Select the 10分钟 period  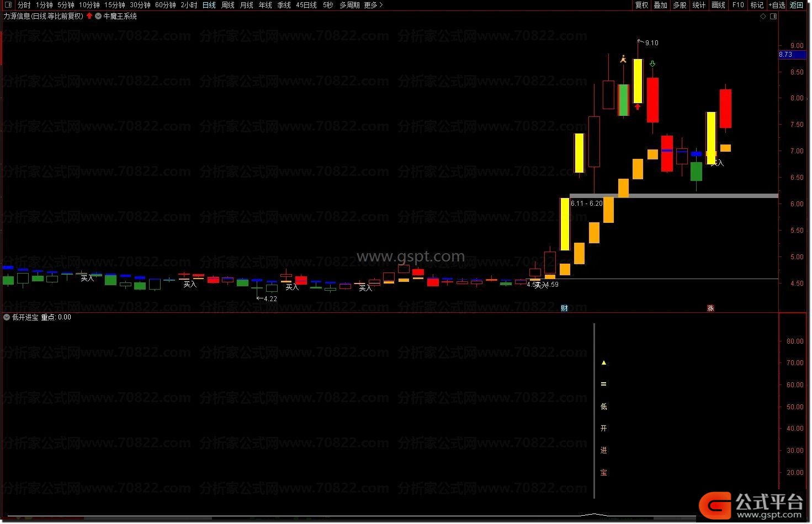89,5
